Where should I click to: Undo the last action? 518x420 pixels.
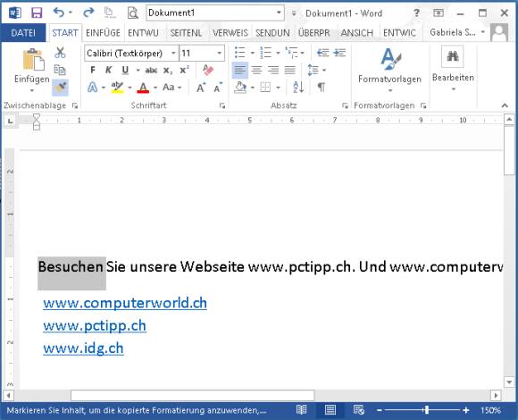pos(59,13)
